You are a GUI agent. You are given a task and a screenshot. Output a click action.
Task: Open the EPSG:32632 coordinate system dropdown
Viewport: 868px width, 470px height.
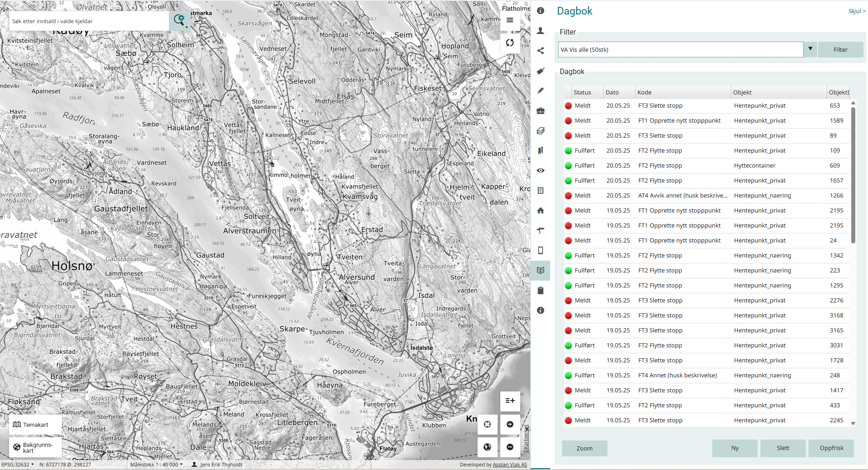[x=18, y=465]
